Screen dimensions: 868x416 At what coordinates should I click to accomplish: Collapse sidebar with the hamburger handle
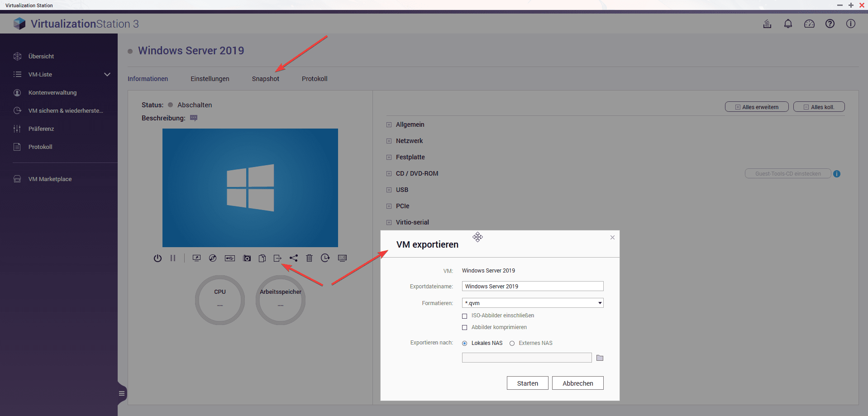[122, 393]
